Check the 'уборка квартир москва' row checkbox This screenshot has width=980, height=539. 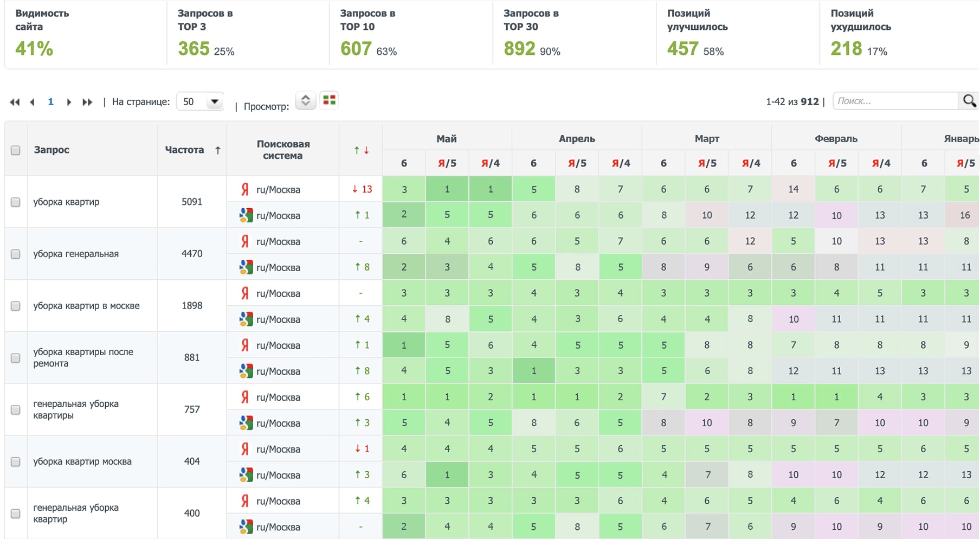click(x=16, y=462)
